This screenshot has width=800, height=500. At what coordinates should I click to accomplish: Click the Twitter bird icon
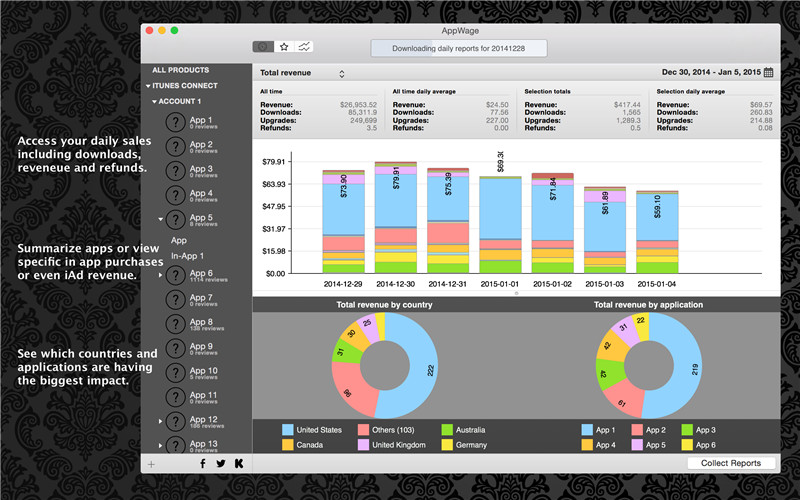click(221, 464)
